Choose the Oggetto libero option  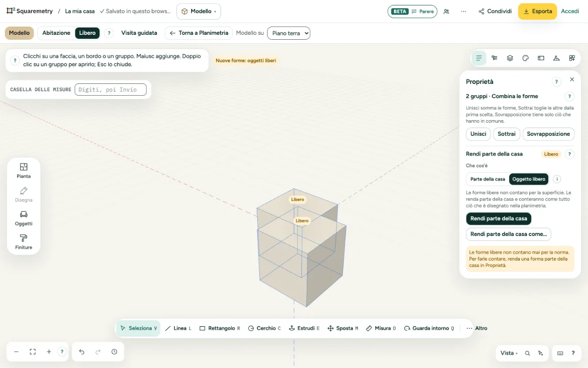[529, 179]
